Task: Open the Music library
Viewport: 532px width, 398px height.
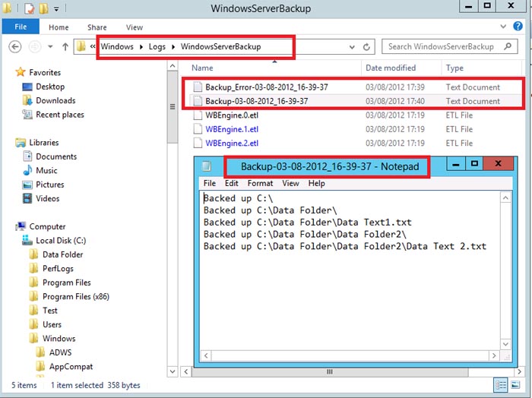Action: click(46, 170)
